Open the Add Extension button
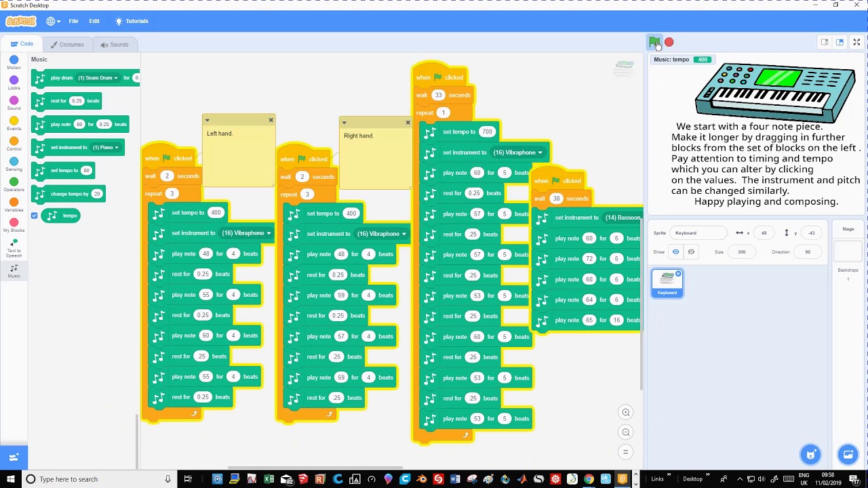The width and height of the screenshot is (868, 488). tap(14, 457)
